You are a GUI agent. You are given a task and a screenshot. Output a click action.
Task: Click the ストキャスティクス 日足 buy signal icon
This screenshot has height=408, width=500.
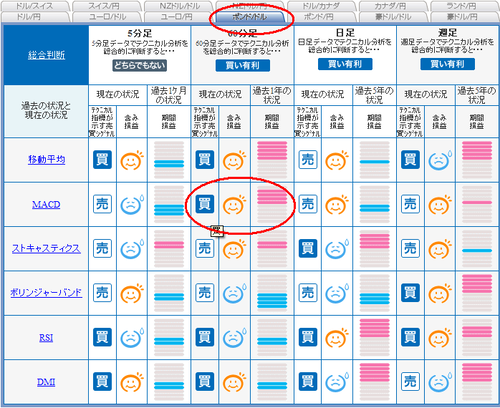pyautogui.click(x=308, y=248)
